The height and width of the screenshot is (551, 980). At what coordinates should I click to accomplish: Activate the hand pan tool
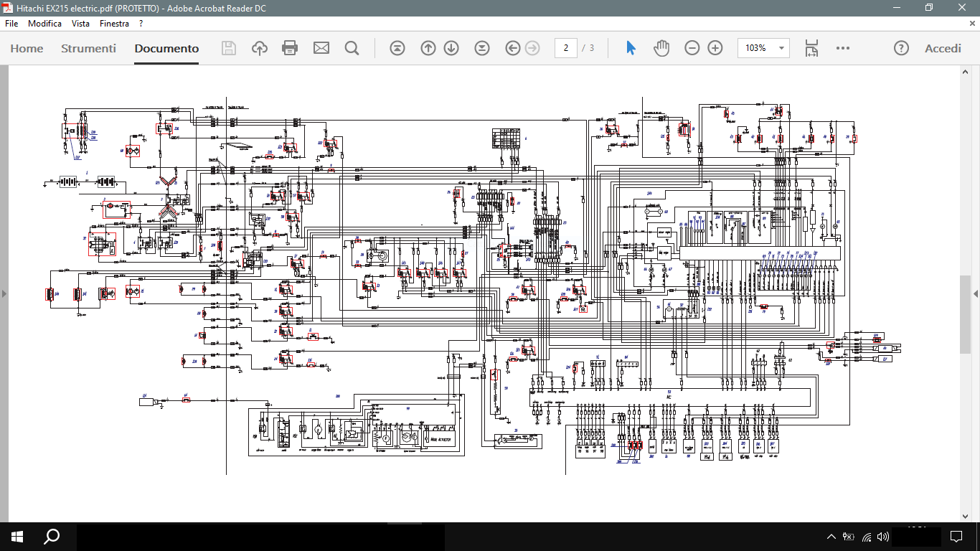coord(661,48)
